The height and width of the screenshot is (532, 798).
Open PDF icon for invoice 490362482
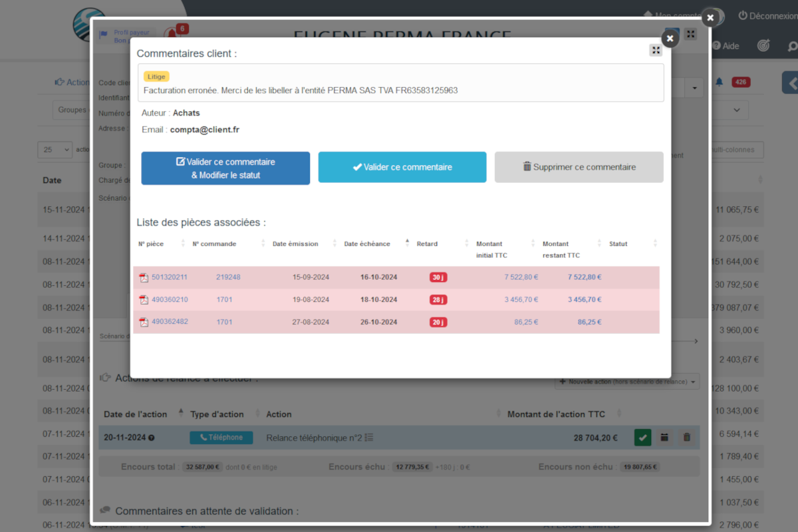(144, 323)
